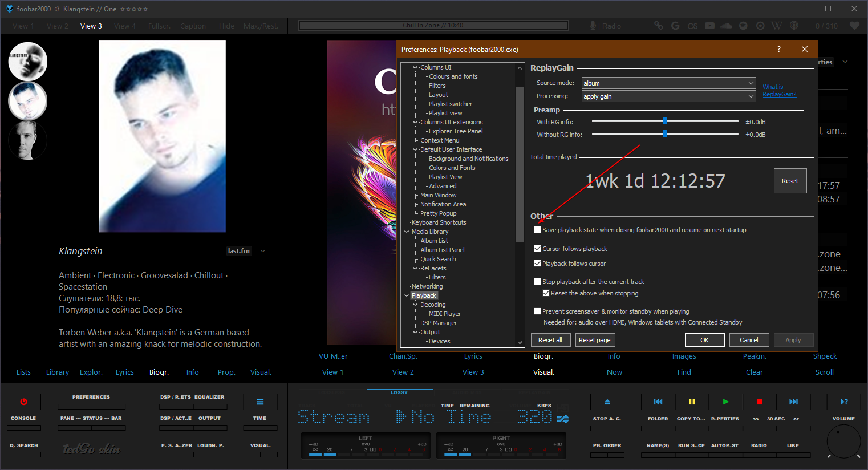Screen dimensions: 868x470
Task: Select the second artist thumbnail on the left
Action: (27, 101)
